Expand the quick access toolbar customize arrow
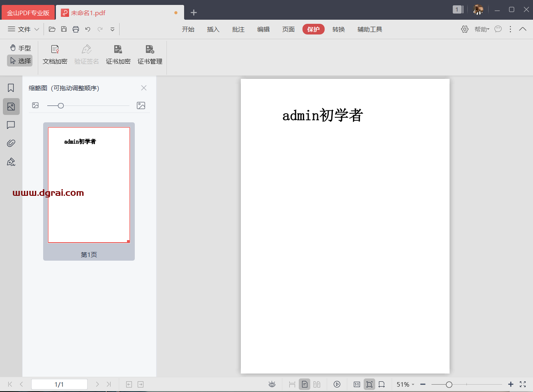Viewport: 533px width, 392px height. (112, 29)
